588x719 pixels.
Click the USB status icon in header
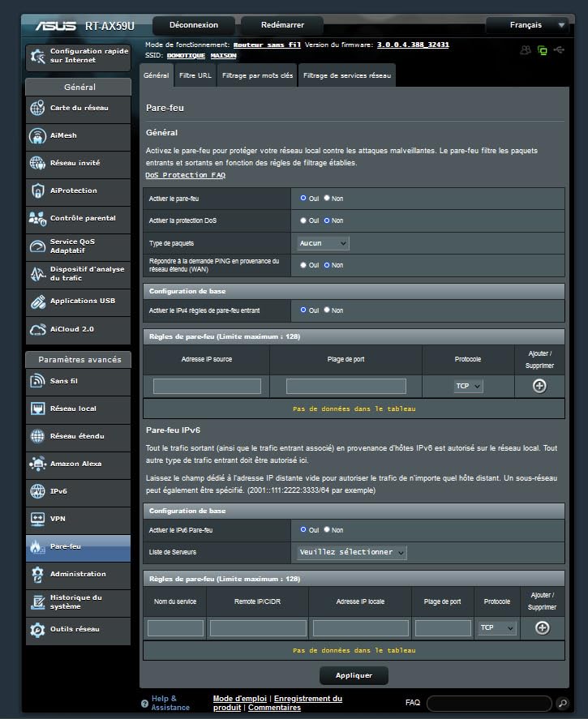pos(559,50)
